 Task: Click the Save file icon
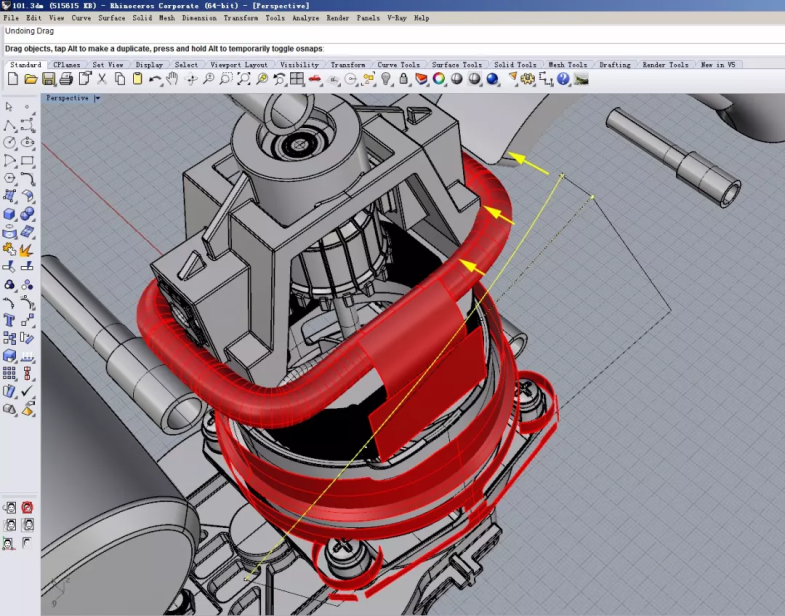(x=48, y=79)
